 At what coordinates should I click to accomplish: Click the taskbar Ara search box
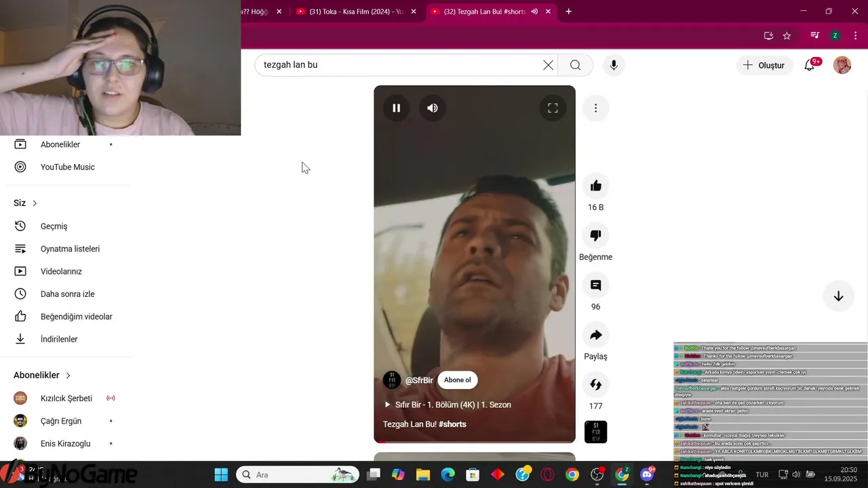298,474
